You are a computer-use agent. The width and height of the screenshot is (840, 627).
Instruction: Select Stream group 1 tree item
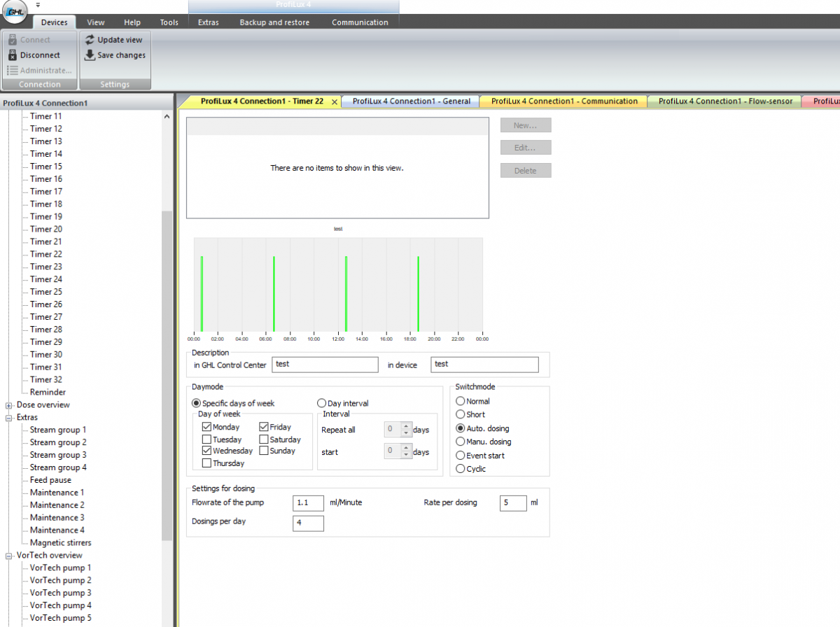pyautogui.click(x=58, y=430)
